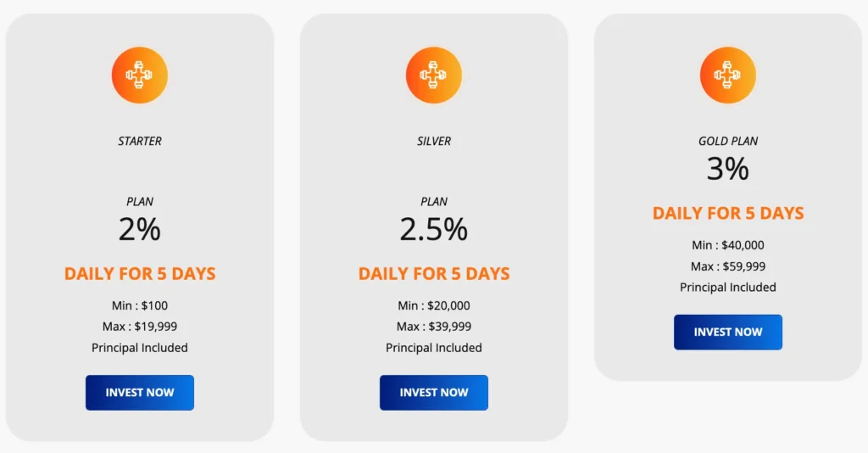Click the Max : $59,999 text
Viewport: 868px width, 453px height.
click(x=728, y=266)
